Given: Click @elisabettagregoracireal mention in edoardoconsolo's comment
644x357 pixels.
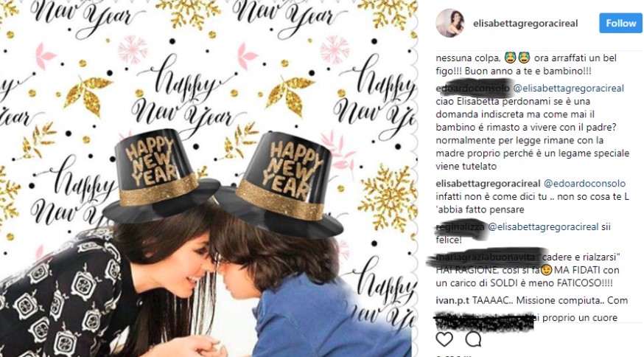Looking at the screenshot, I should pos(569,88).
